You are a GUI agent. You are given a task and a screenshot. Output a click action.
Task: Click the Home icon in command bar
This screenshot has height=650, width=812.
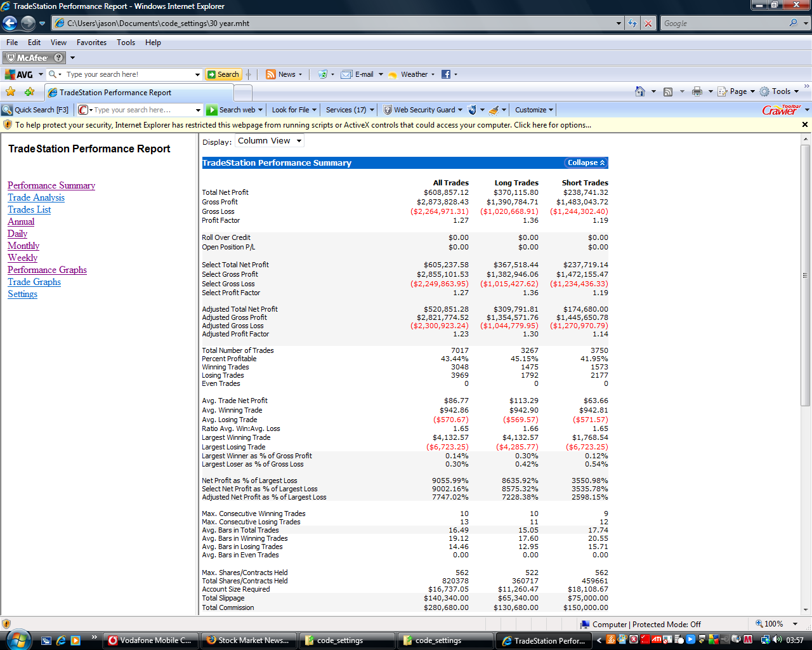pos(640,91)
